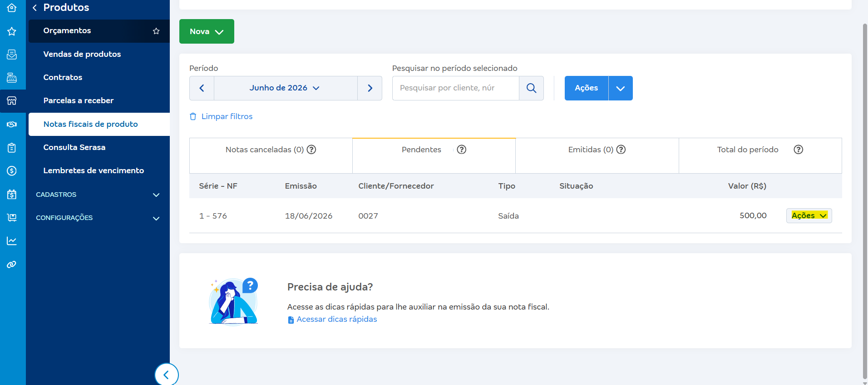This screenshot has height=385, width=868.
Task: Open Orçamentos menu item
Action: (x=99, y=31)
